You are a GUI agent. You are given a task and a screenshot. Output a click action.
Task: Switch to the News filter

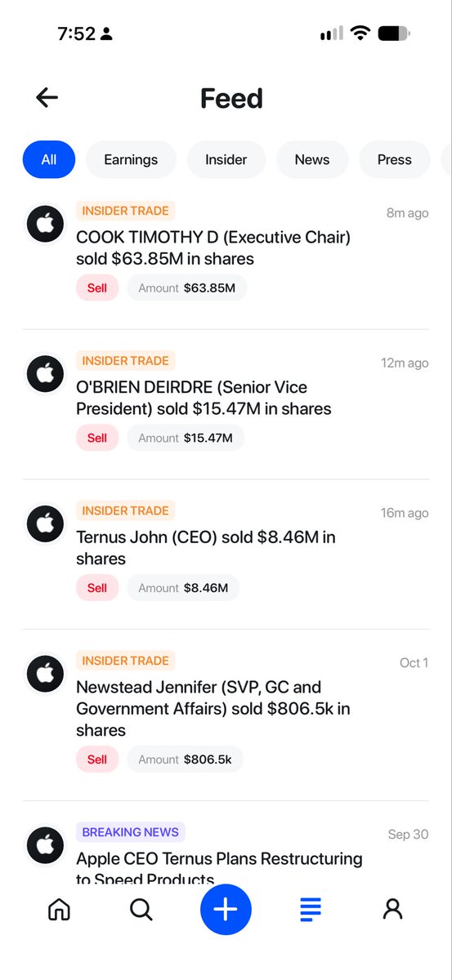click(x=312, y=159)
